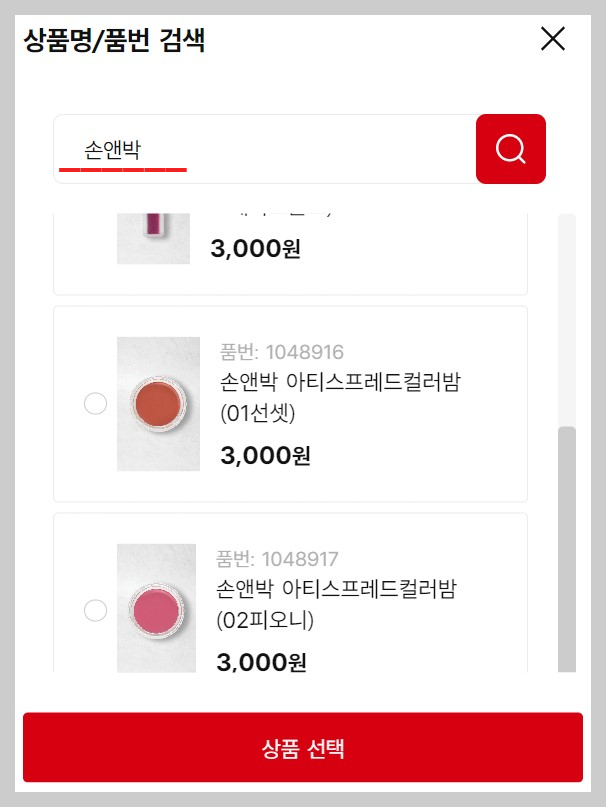This screenshot has height=807, width=606.
Task: Select the radio button for 02피오니 color balm
Action: (x=95, y=610)
